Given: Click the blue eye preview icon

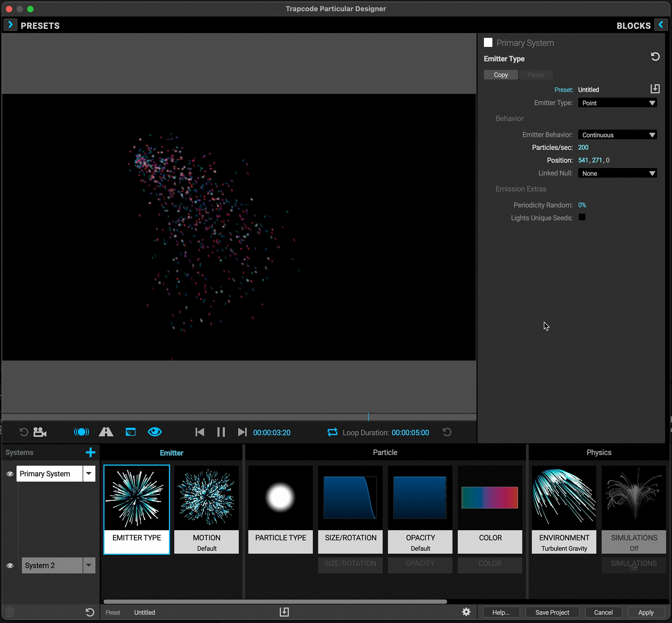Looking at the screenshot, I should click(x=154, y=432).
